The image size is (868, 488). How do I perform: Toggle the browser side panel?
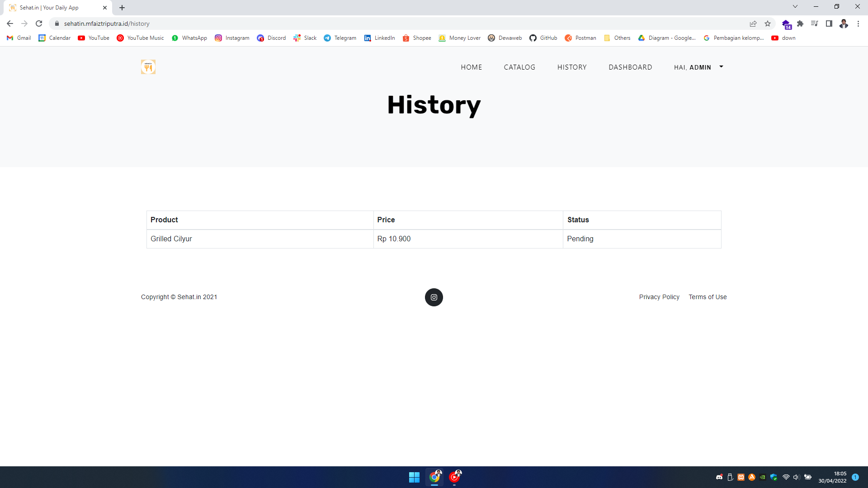point(829,23)
